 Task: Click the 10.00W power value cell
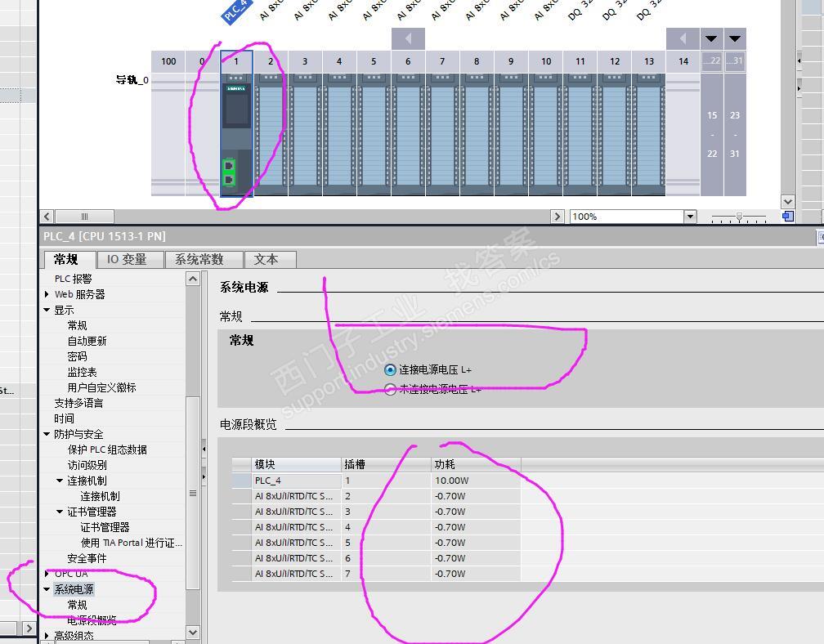(476, 481)
